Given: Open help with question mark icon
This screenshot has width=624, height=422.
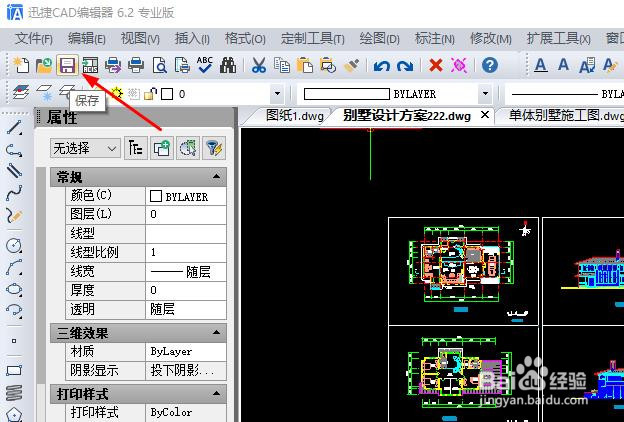Looking at the screenshot, I should 489,65.
